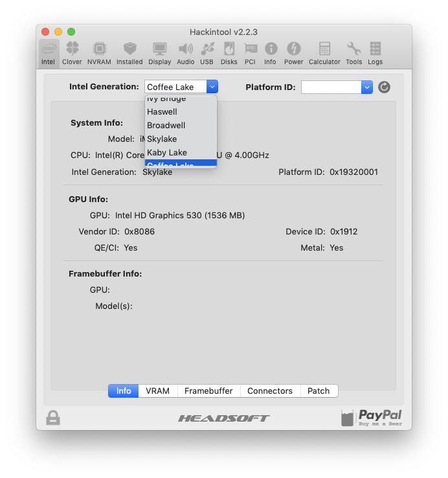The image size is (448, 478).
Task: Open the Clover toolbar section
Action: (x=72, y=54)
